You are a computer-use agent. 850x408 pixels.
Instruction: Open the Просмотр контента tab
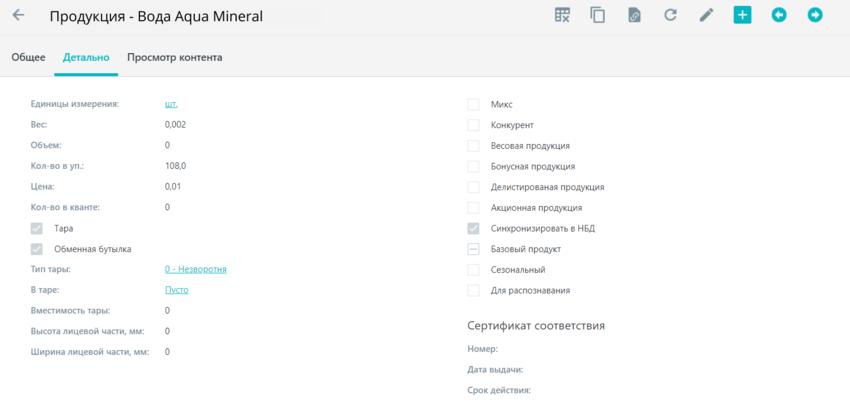(175, 57)
